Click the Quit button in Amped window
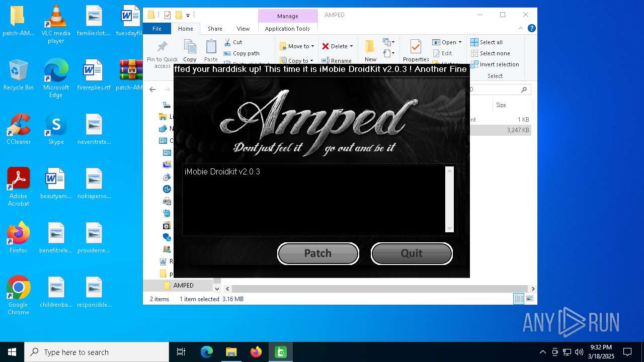644x362 pixels. pos(412,253)
